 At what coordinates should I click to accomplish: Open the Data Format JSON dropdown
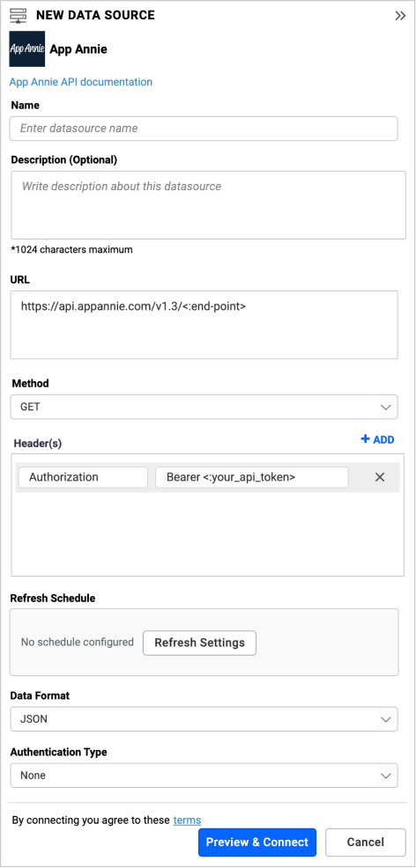(x=204, y=719)
